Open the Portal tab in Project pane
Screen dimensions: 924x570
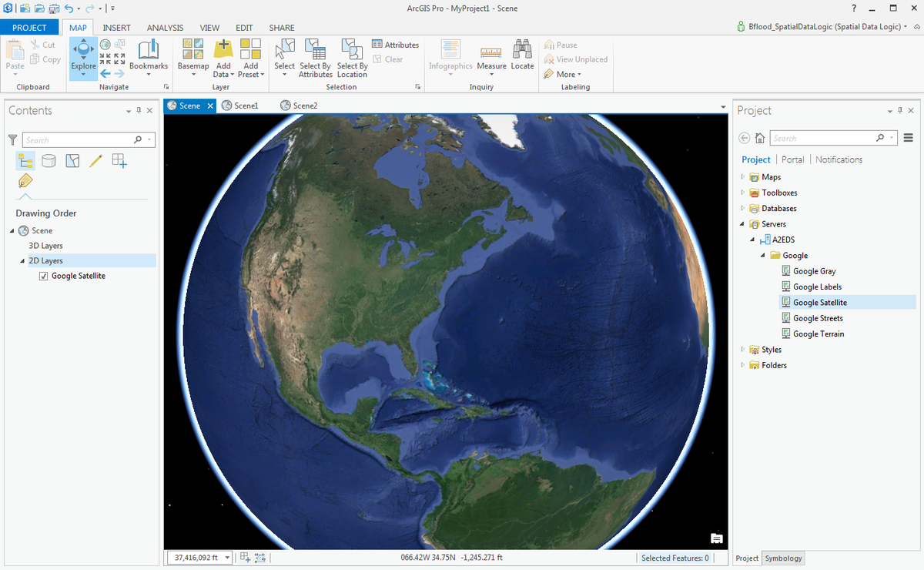pyautogui.click(x=792, y=159)
